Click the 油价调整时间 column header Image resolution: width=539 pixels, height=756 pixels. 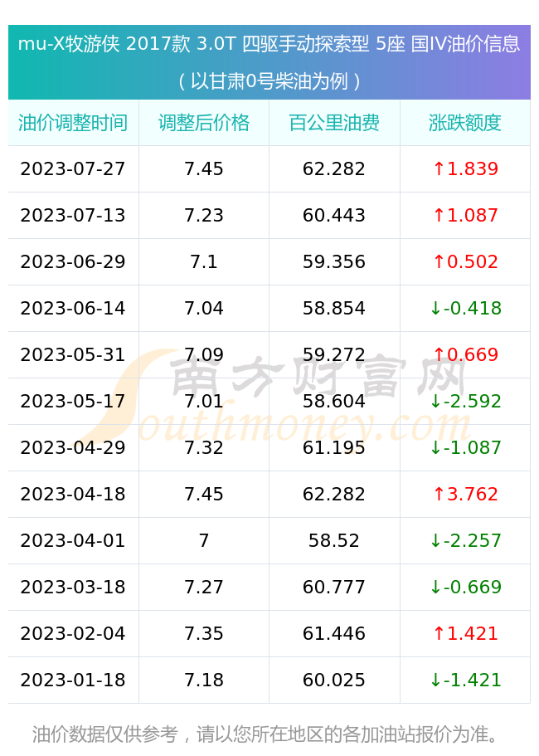click(x=73, y=123)
